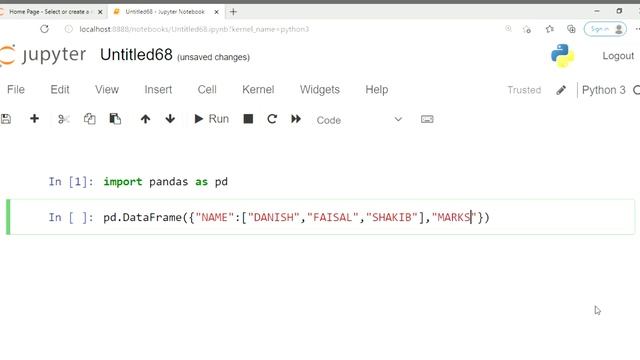
Task: Open browser settings and more menu
Action: 637,29
